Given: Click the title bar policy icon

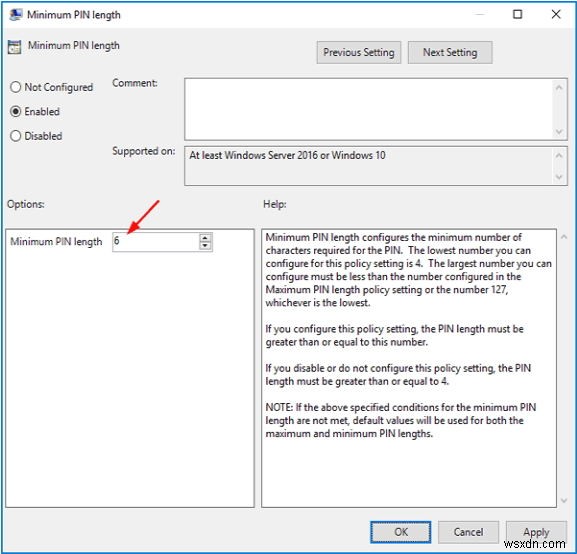Looking at the screenshot, I should click(x=15, y=15).
